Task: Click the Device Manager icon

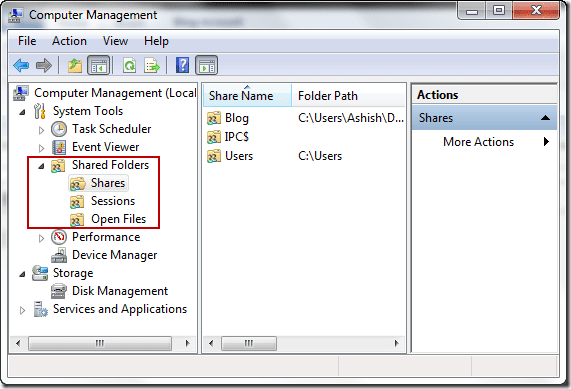Action: tap(59, 255)
